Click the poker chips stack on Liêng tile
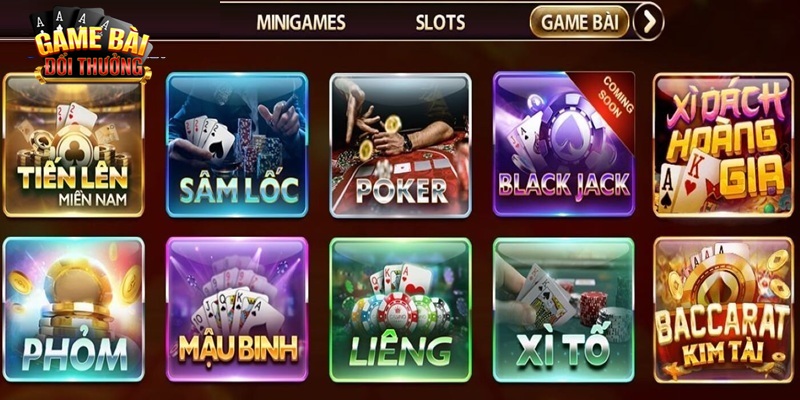This screenshot has width=800, height=400. 401,312
